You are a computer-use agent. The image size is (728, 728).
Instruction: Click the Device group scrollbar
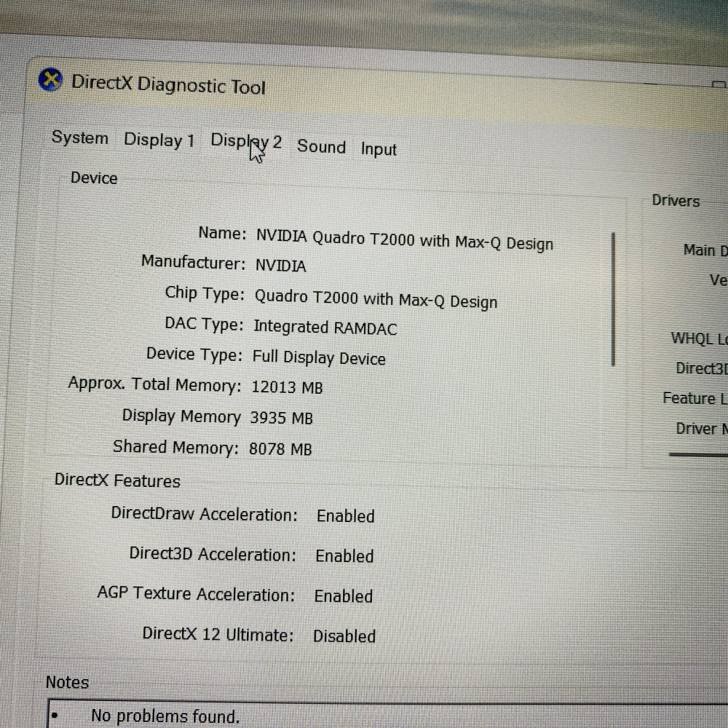click(613, 299)
